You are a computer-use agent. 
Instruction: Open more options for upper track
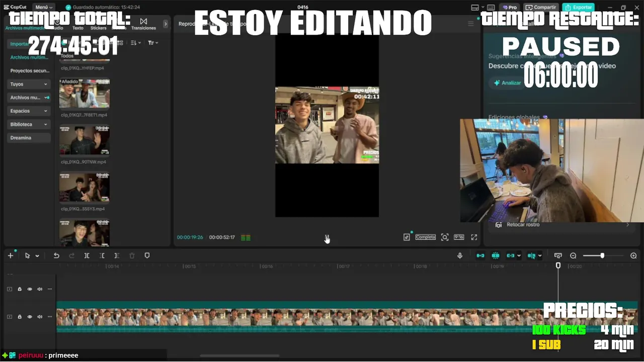tap(49, 289)
